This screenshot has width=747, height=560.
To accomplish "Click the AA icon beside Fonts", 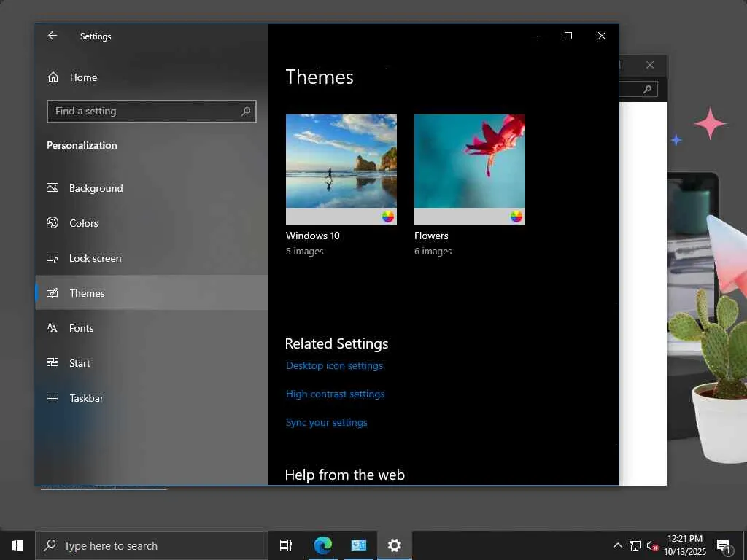I will (x=53, y=327).
